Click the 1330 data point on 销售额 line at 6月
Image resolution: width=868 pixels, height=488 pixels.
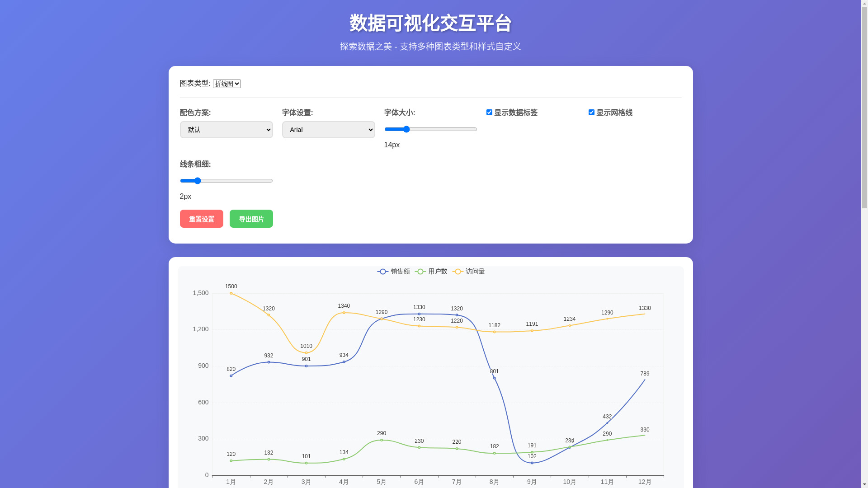pos(419,314)
